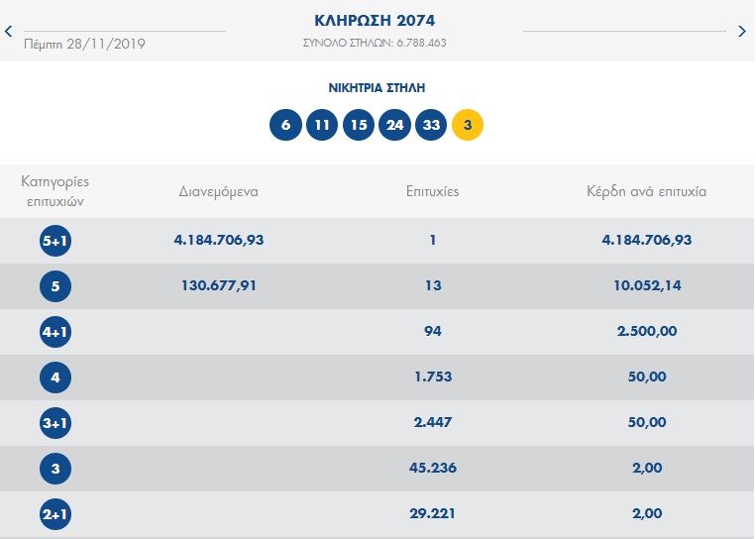Click the ΚΛΗΡΩΣΗ 2074 title

pyautogui.click(x=375, y=20)
